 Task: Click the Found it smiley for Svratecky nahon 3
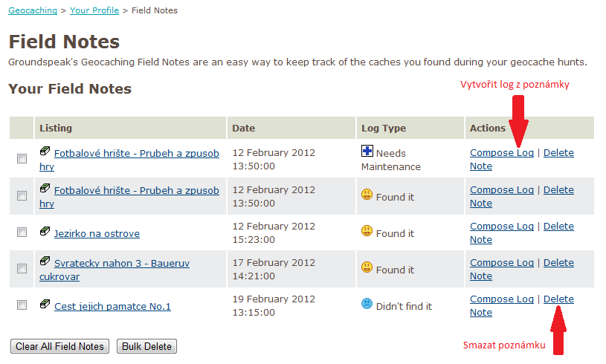tap(367, 267)
